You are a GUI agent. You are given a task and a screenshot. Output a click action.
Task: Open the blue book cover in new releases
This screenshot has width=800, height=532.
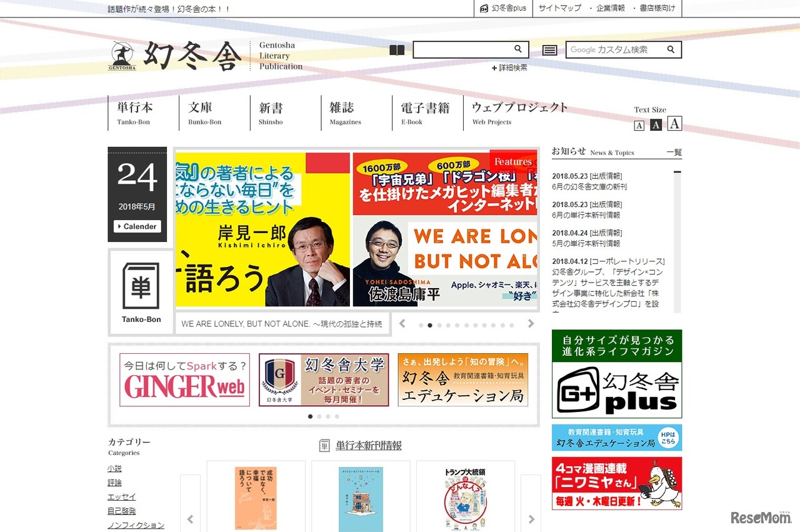361,499
